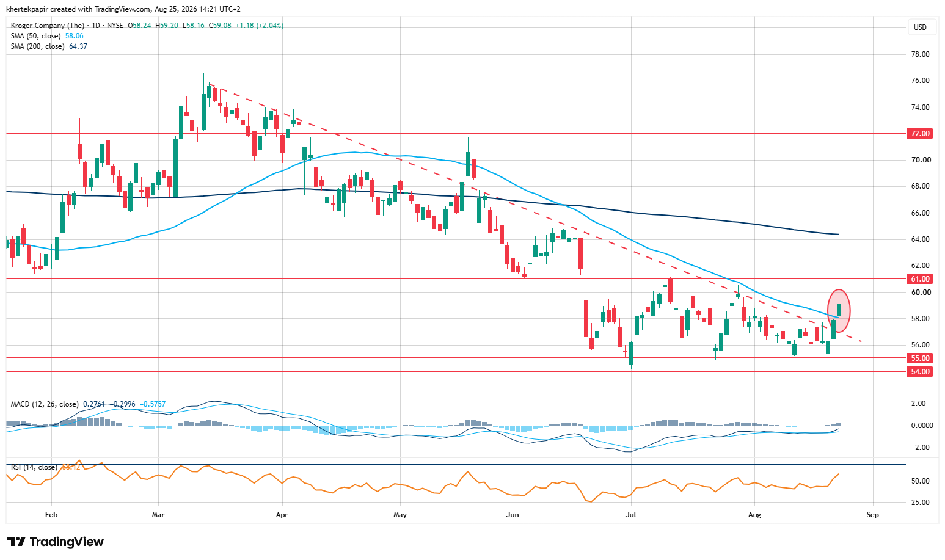945x560 pixels.
Task: Open the USD currency selector
Action: [x=920, y=27]
